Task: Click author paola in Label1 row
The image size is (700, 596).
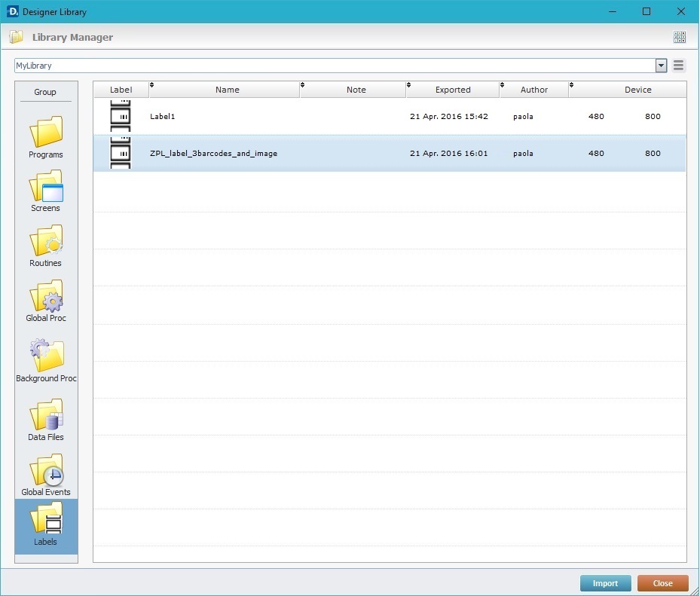Action: (x=523, y=117)
